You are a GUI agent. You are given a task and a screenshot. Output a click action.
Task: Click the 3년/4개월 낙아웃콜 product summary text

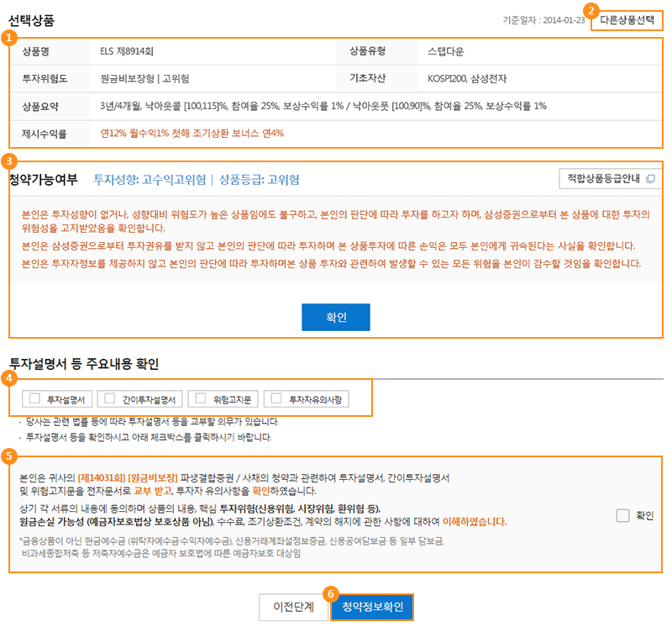pos(323,106)
